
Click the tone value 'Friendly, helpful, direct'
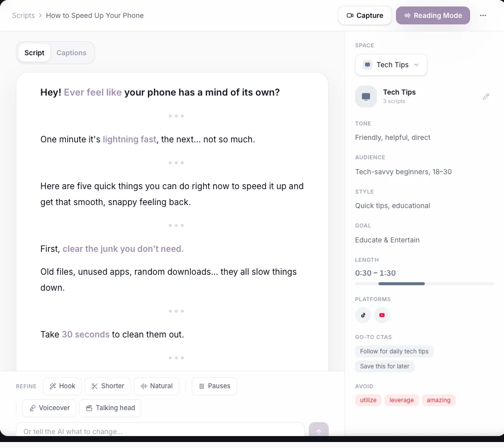392,137
